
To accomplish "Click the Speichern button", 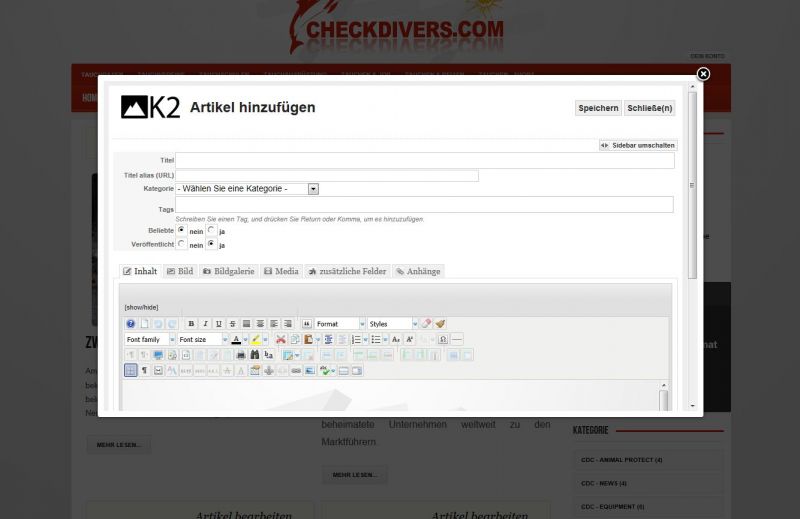I will coord(598,108).
